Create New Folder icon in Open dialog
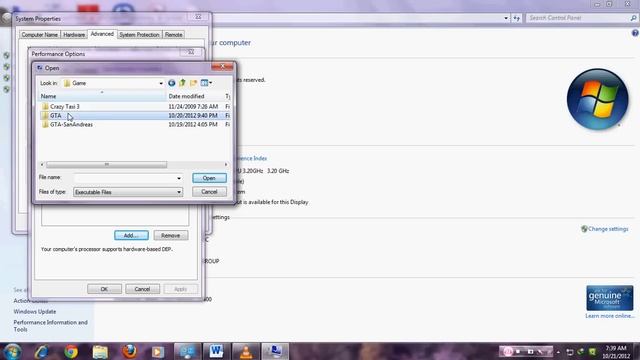The width and height of the screenshot is (640, 360). point(193,83)
